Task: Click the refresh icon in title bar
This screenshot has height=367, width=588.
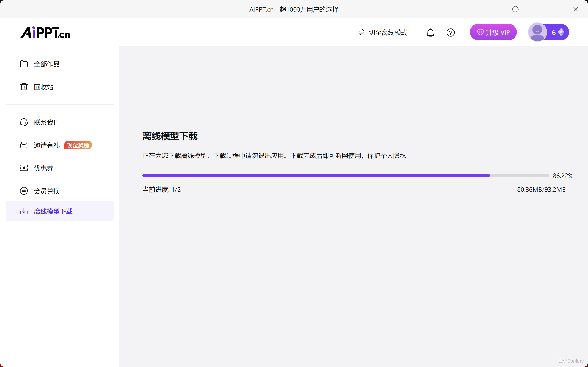Action: click(515, 9)
